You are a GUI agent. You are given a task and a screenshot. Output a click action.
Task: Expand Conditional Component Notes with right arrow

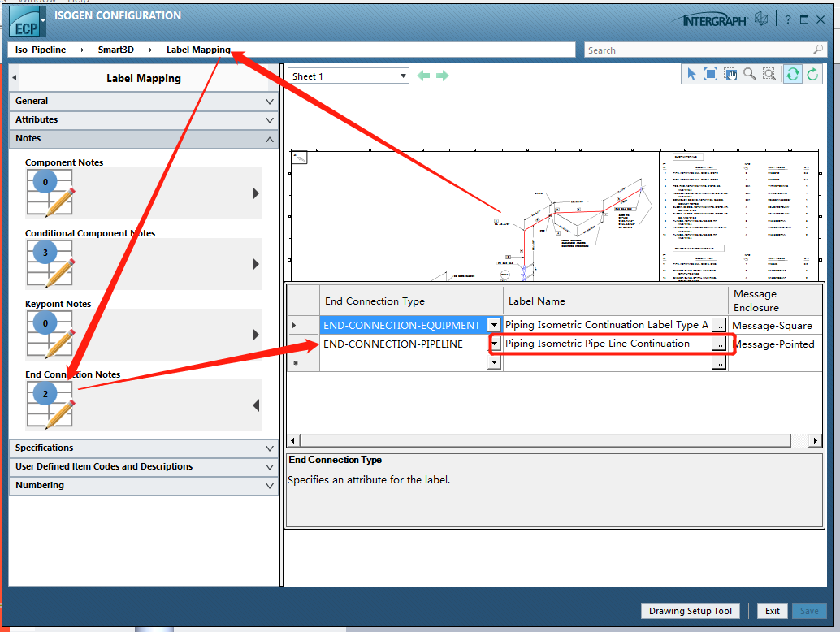(256, 264)
